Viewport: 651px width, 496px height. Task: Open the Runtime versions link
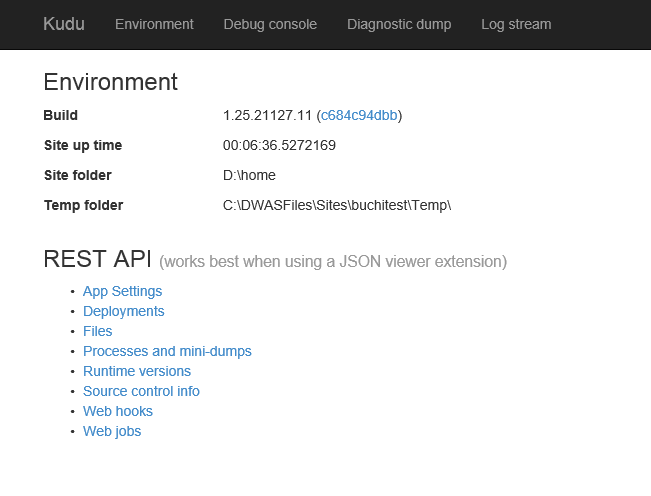coord(136,371)
